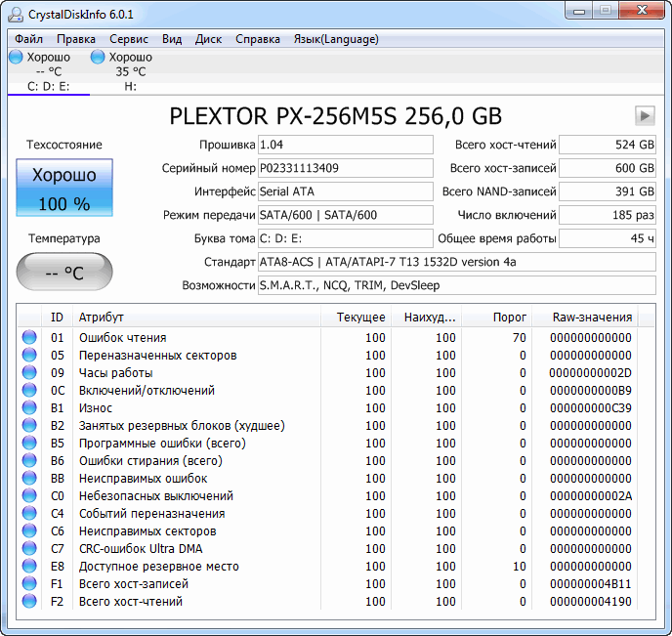Click the firmware field 1.04
Image resolution: width=672 pixels, height=636 pixels.
[x=346, y=145]
